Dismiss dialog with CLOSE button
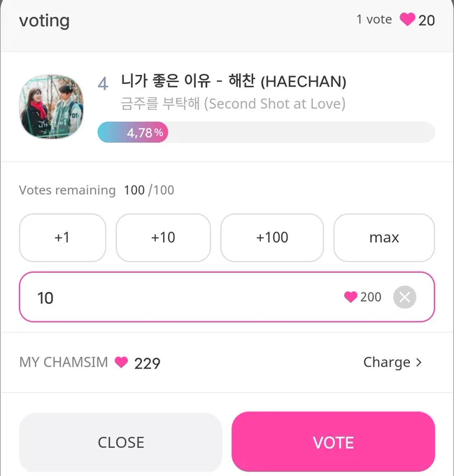Image resolution: width=454 pixels, height=476 pixels. point(121,442)
